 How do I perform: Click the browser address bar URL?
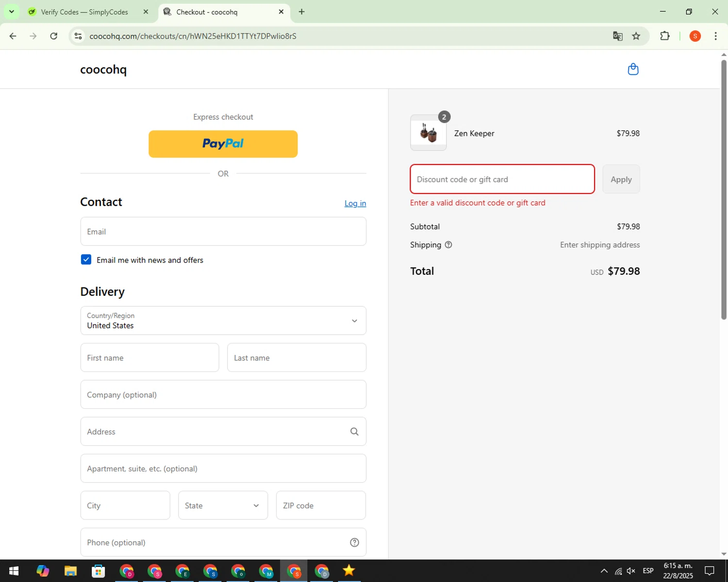193,36
